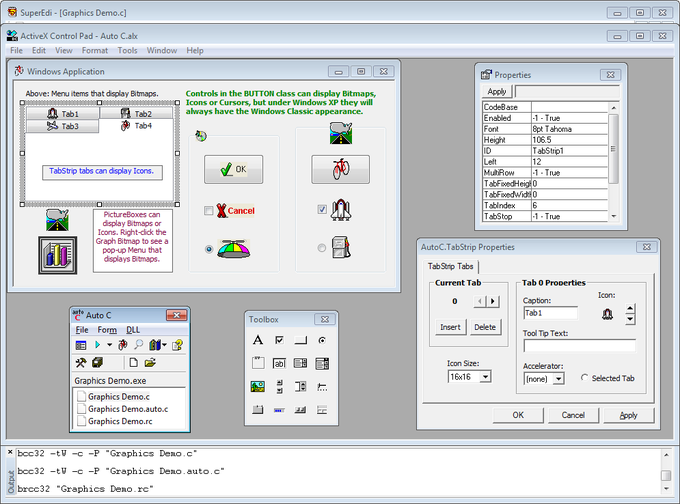Image resolution: width=680 pixels, height=504 pixels.
Task: Increase icon index with up spinner arrow
Action: (x=630, y=309)
